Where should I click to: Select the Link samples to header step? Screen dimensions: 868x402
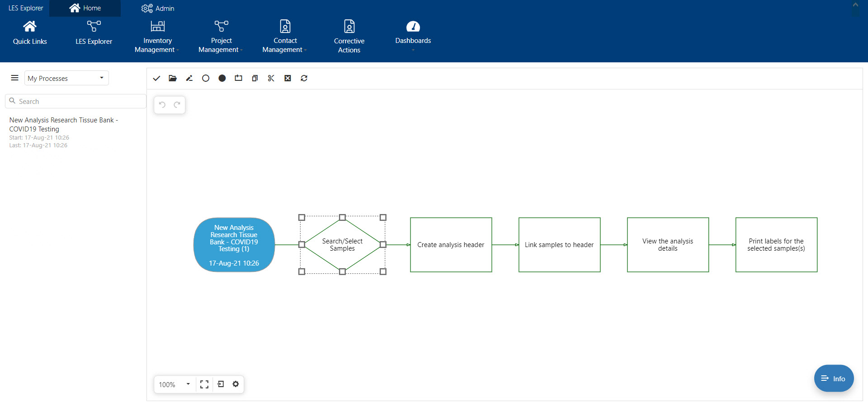559,245
